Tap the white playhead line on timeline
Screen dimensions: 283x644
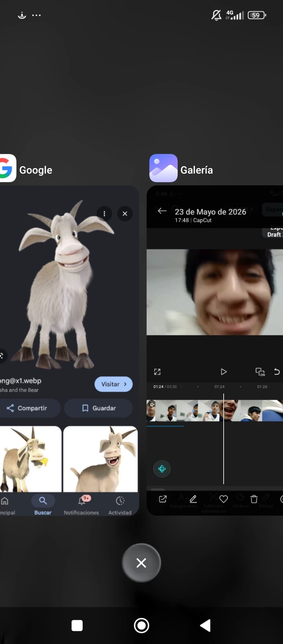click(224, 438)
